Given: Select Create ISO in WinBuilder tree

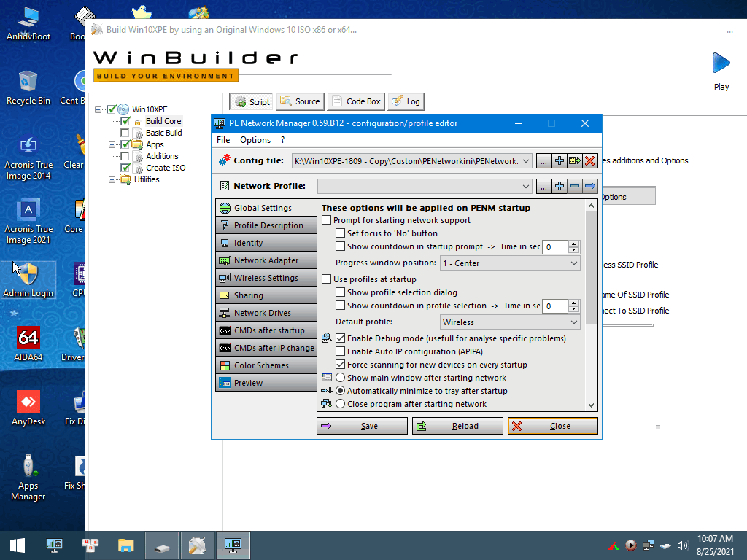Looking at the screenshot, I should point(166,168).
